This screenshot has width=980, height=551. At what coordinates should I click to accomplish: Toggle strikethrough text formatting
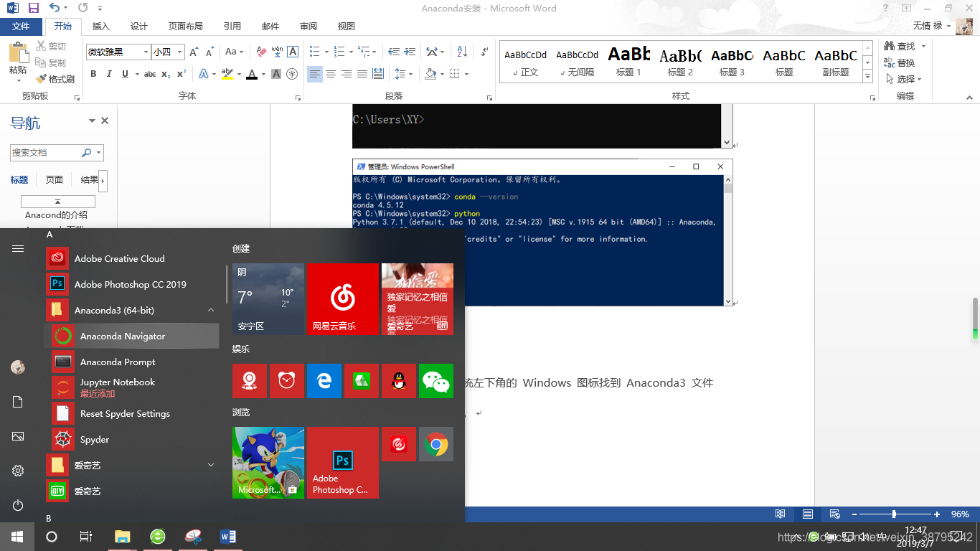pyautogui.click(x=150, y=74)
